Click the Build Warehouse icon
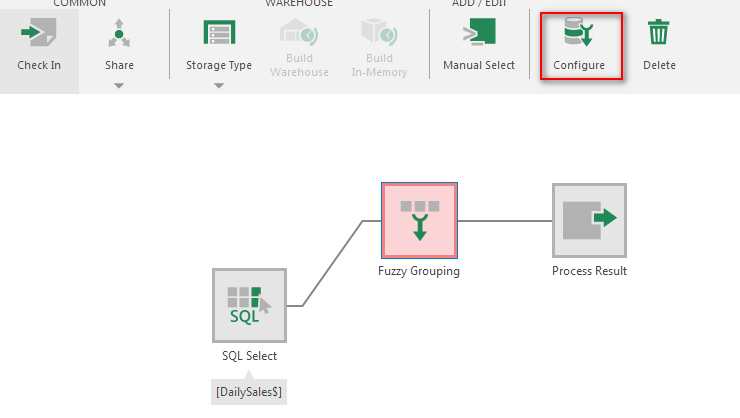Viewport: 740px width, 418px height. click(298, 34)
